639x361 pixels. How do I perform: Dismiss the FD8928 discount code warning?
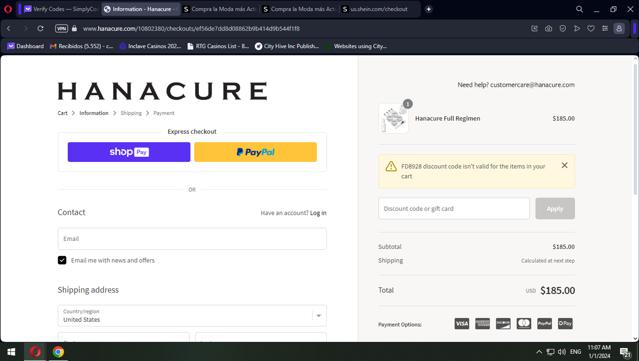pyautogui.click(x=564, y=165)
